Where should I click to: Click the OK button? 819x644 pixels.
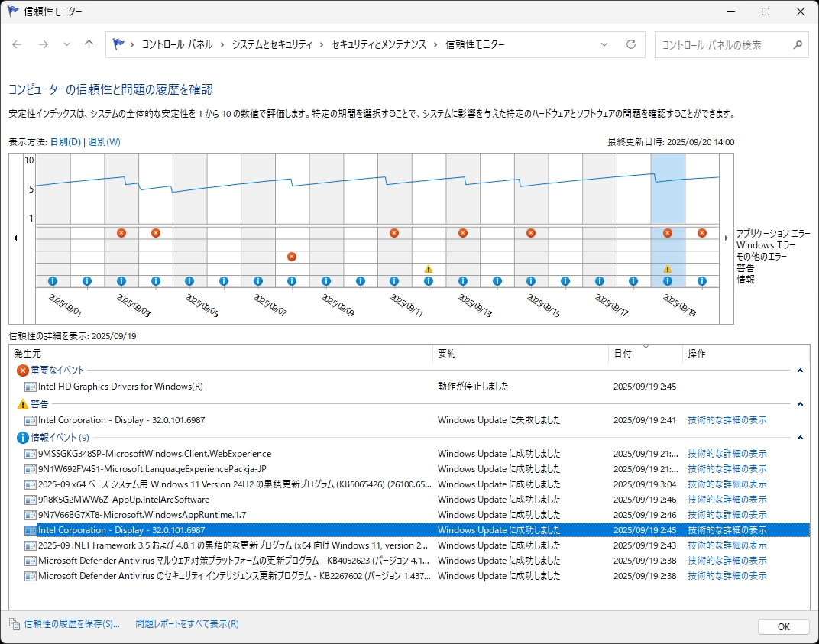784,626
